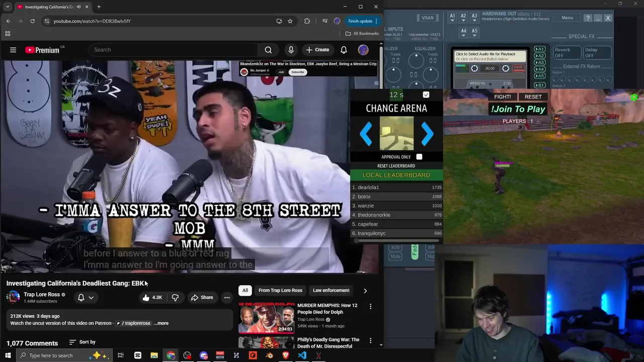Open the YouTube account avatar menu
Screen dimensions: 644x362
[x=363, y=50]
